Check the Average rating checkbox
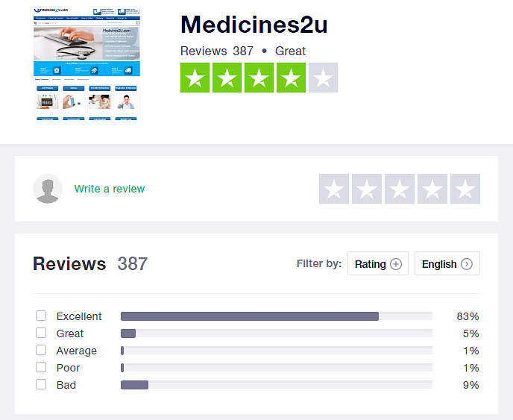Screen dimensions: 513x420 [x=41, y=350]
